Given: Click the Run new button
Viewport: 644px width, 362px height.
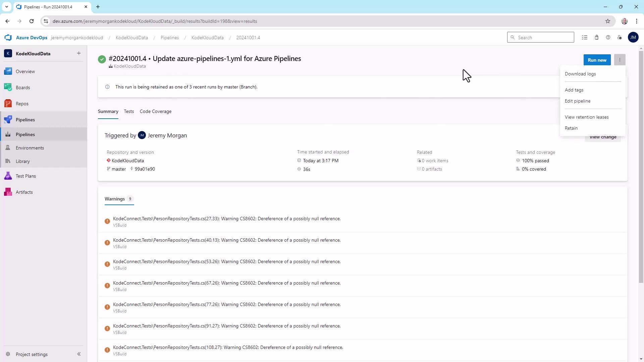Looking at the screenshot, I should 597,60.
